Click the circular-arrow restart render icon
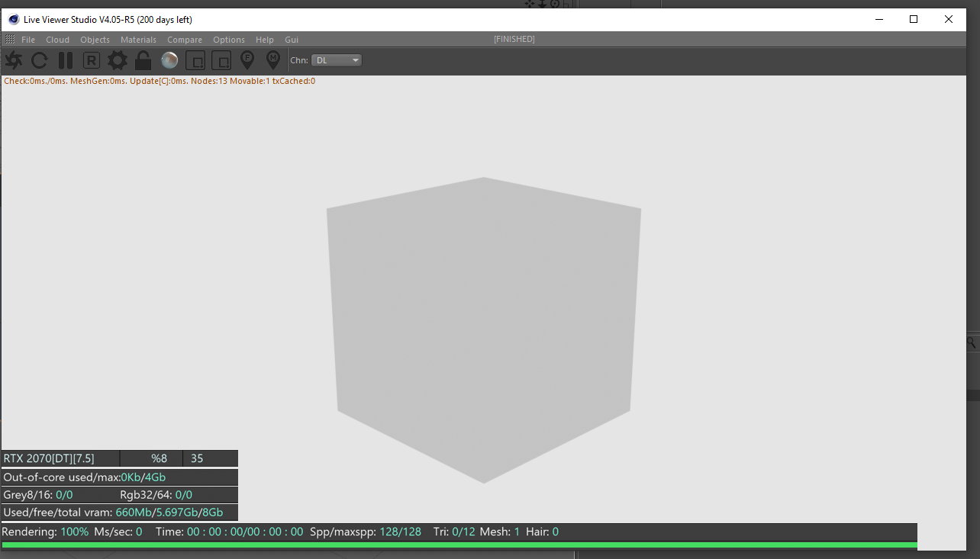Screen dimensions: 980x559 pyautogui.click(x=40, y=60)
